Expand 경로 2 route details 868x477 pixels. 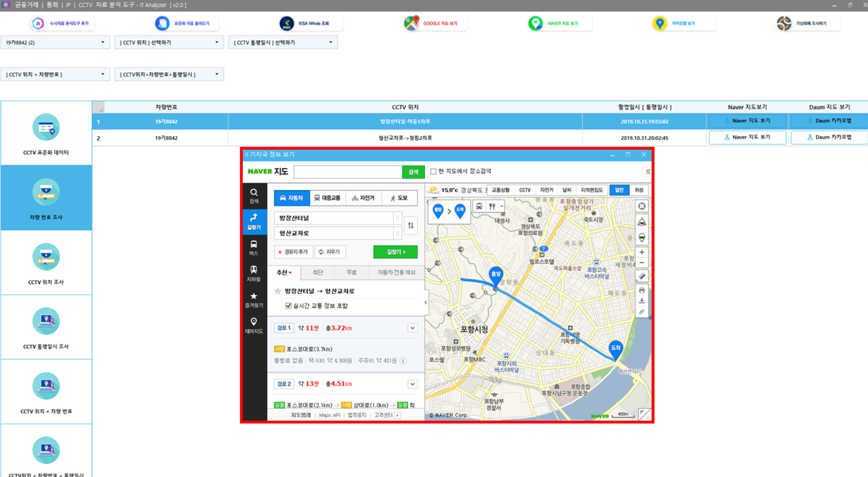pos(412,384)
